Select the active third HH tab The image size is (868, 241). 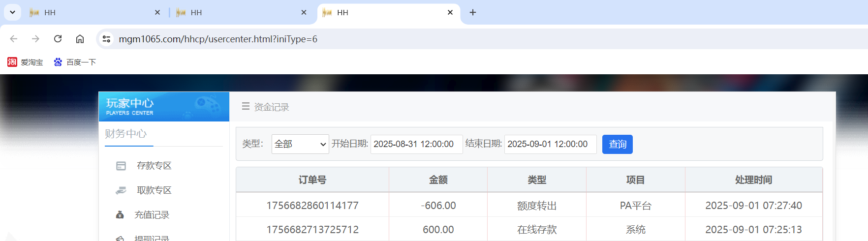coord(389,12)
